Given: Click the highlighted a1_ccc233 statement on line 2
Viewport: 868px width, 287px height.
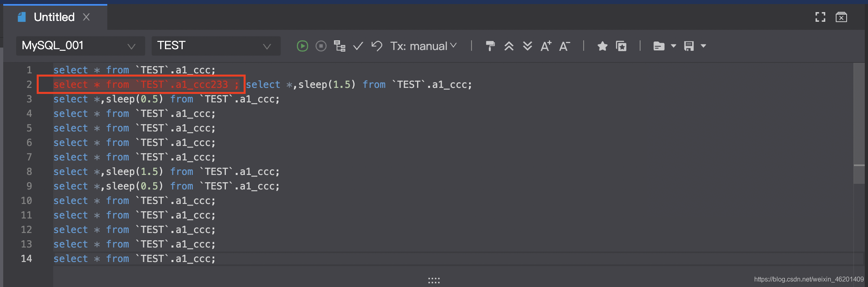Looking at the screenshot, I should [x=146, y=85].
